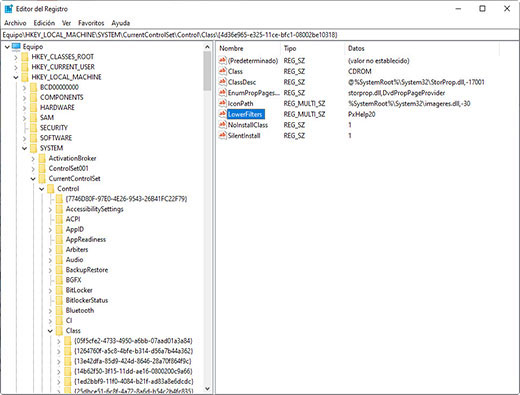520x395 pixels.
Task: Collapse the Class key node
Action: [50, 331]
